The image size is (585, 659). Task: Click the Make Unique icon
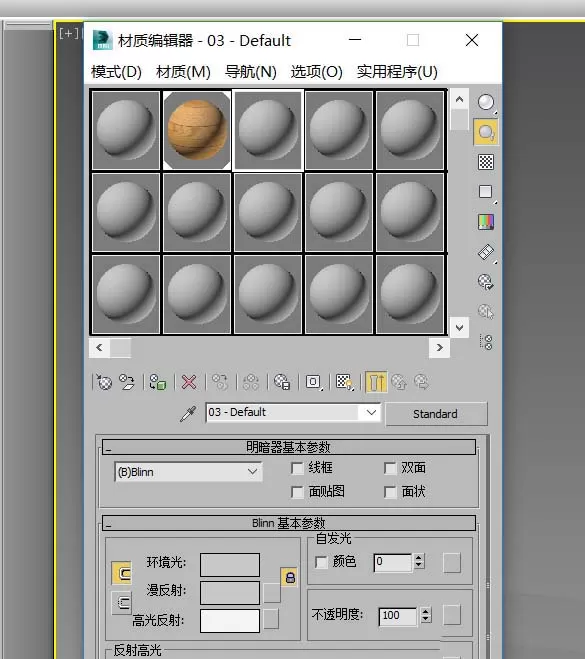tap(251, 382)
